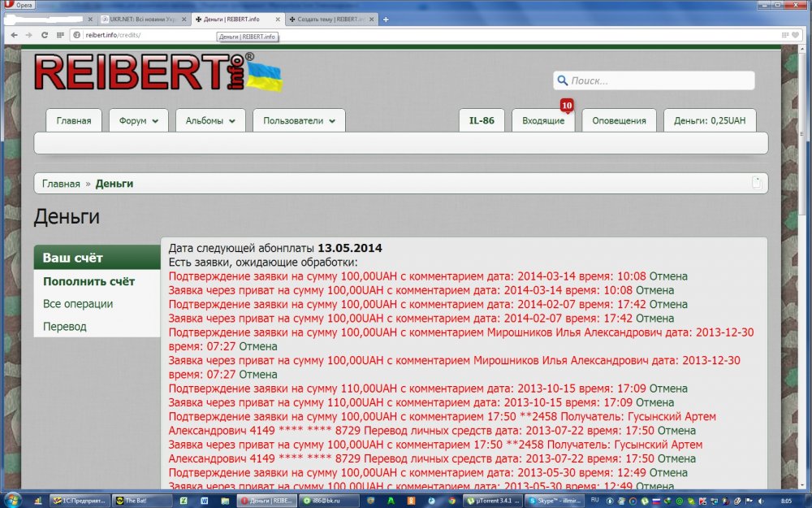Click Главная in the breadcrumb
Viewport: 812px width, 508px height.
click(61, 184)
